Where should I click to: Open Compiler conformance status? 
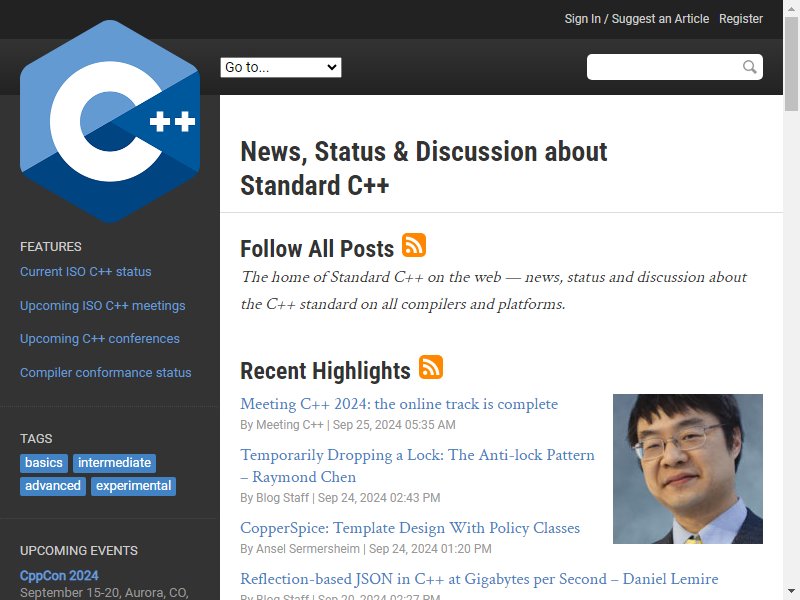click(106, 372)
